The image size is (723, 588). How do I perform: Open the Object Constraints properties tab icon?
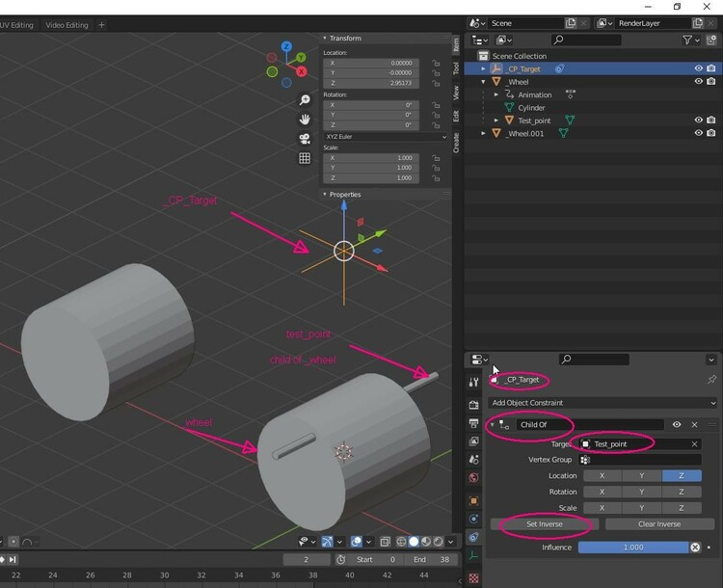coord(473,537)
